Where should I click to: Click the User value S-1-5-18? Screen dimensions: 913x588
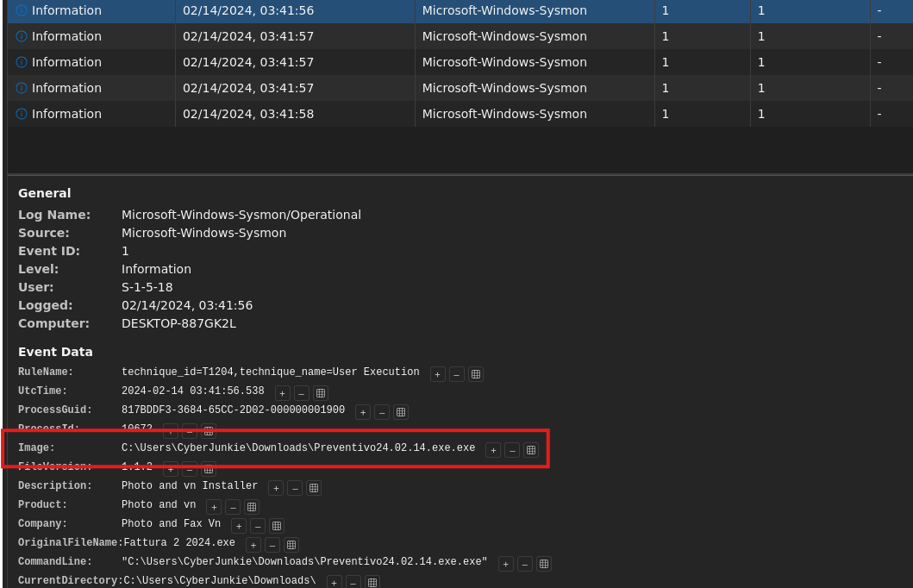(147, 287)
